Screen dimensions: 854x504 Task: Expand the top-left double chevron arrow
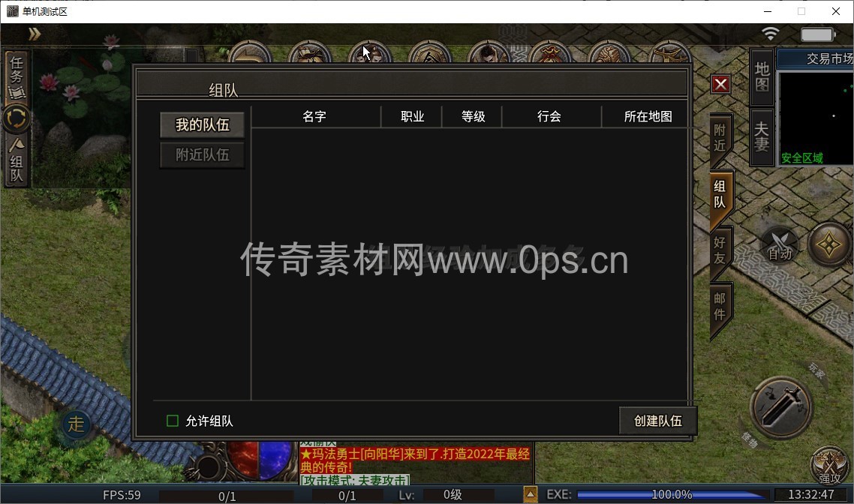pyautogui.click(x=34, y=34)
